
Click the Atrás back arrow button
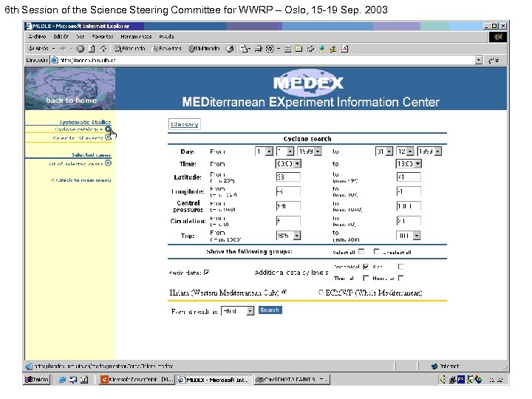[38, 49]
